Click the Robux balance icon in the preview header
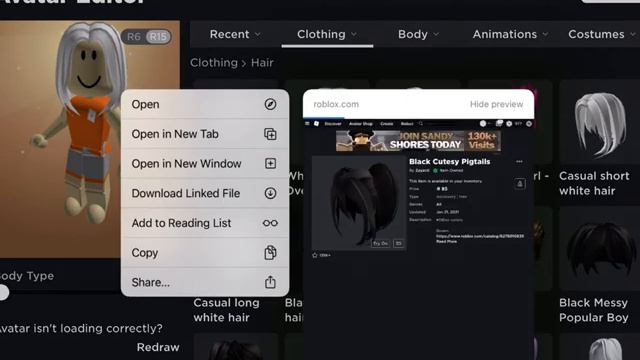 (x=509, y=123)
